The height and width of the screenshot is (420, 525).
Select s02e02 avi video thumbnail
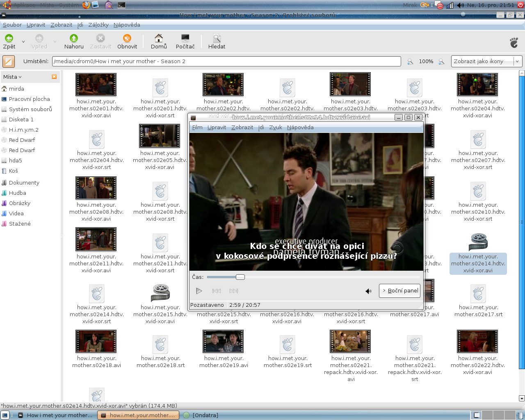click(223, 84)
